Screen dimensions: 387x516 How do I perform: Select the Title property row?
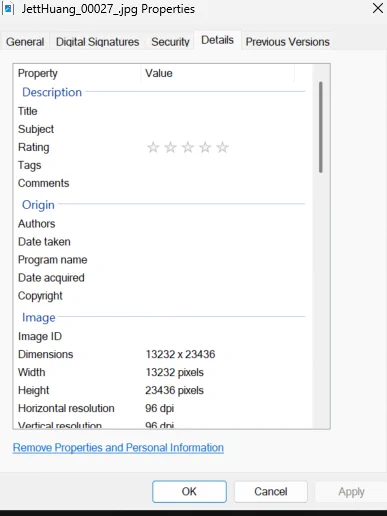(162, 111)
